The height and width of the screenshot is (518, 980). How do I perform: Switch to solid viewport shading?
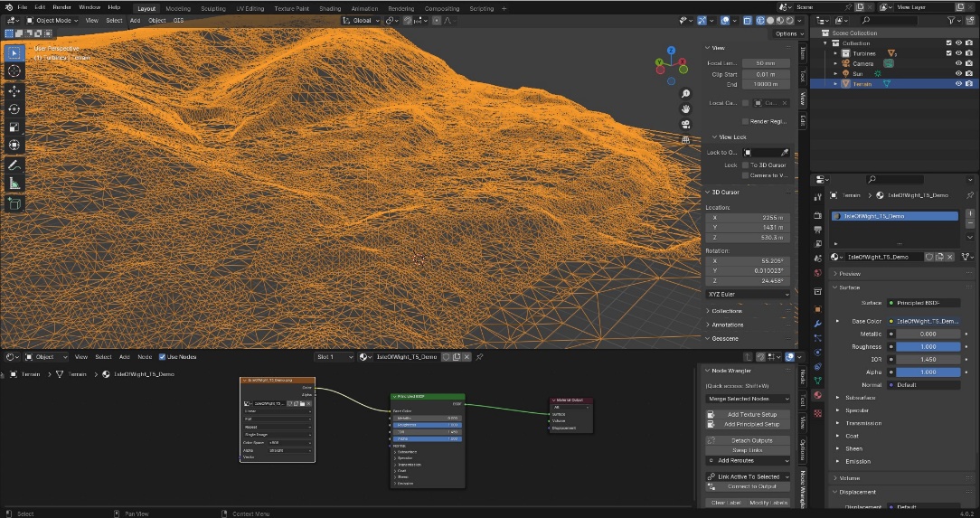(770, 21)
